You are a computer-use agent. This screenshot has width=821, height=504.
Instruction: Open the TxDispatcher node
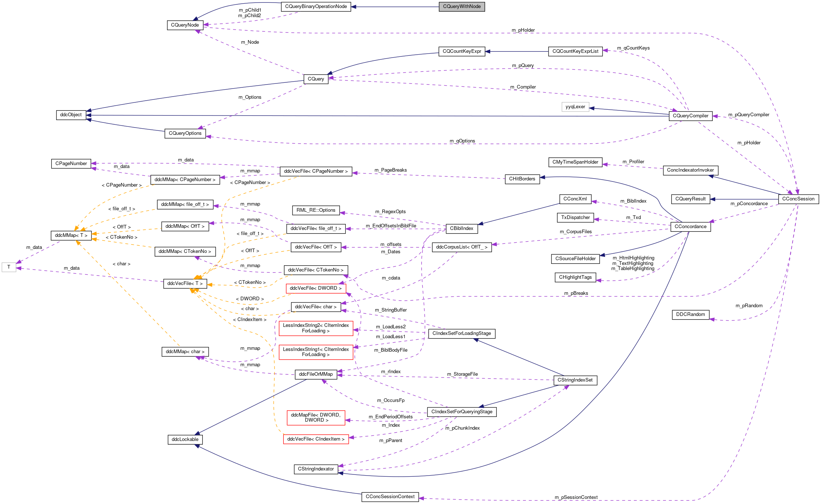575,218
